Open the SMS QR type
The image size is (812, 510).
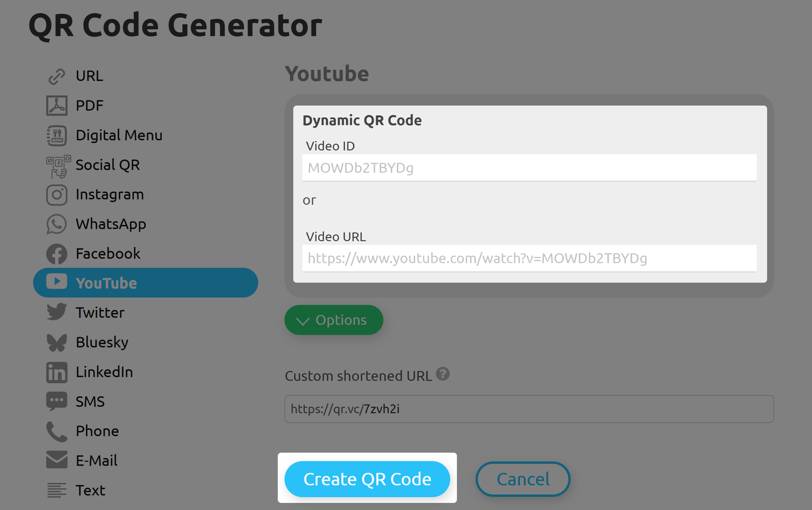pyautogui.click(x=90, y=401)
